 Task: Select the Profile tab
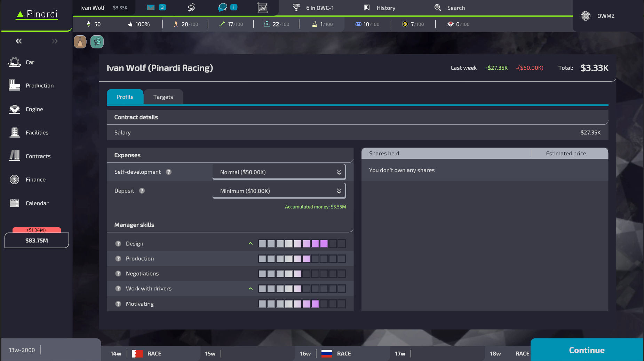click(125, 97)
